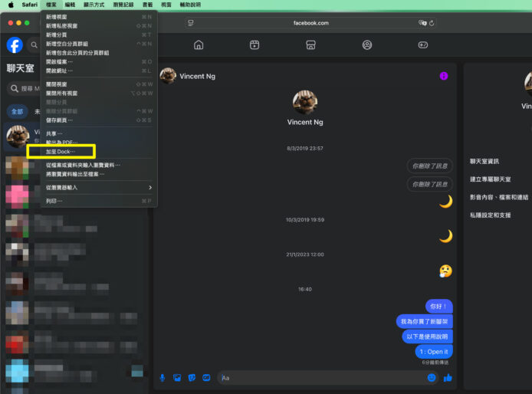Open the Reels video icon
The width and height of the screenshot is (532, 394).
tap(255, 45)
